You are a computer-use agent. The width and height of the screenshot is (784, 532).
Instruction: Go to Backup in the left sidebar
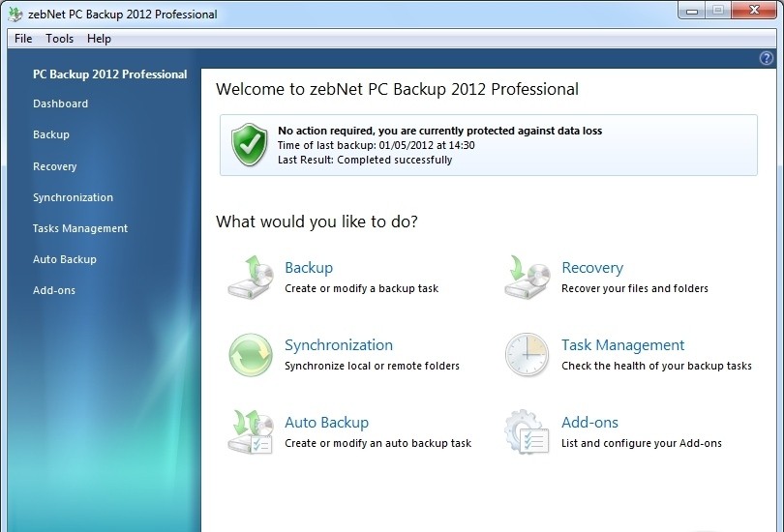point(51,134)
